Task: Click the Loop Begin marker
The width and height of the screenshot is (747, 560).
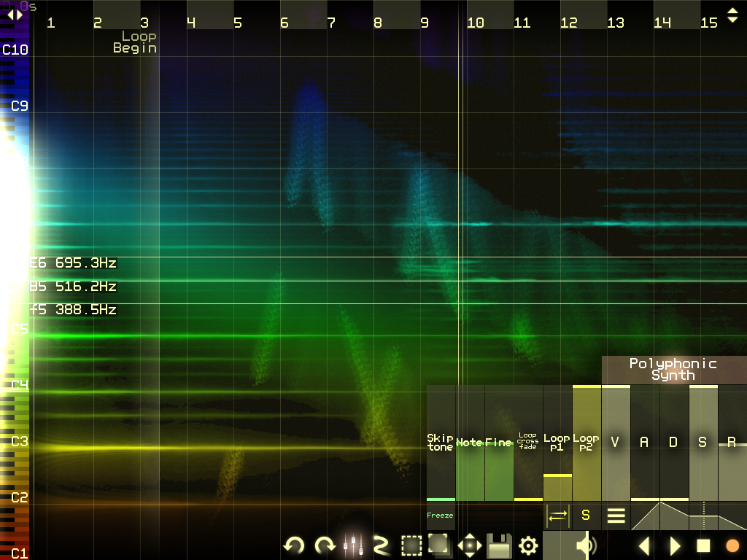Action: click(135, 42)
